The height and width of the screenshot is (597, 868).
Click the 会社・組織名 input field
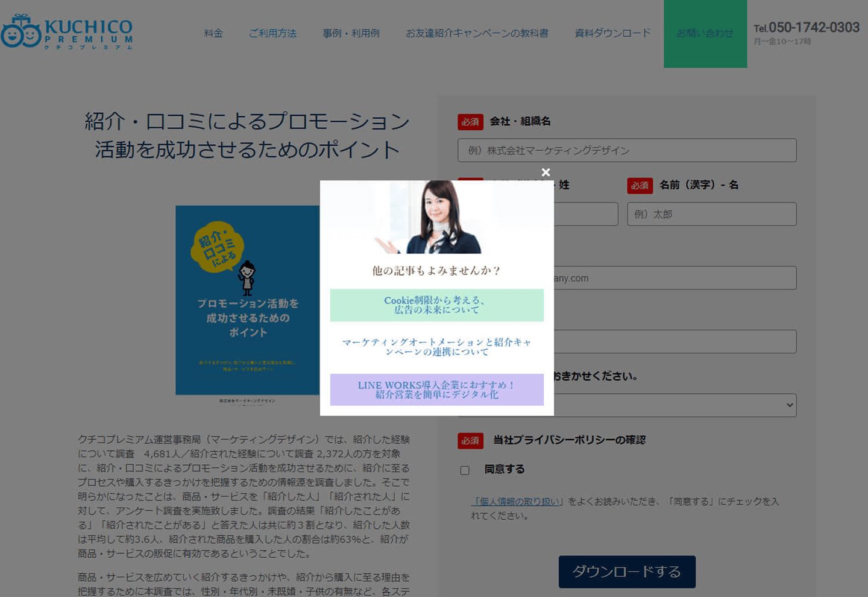tap(627, 150)
